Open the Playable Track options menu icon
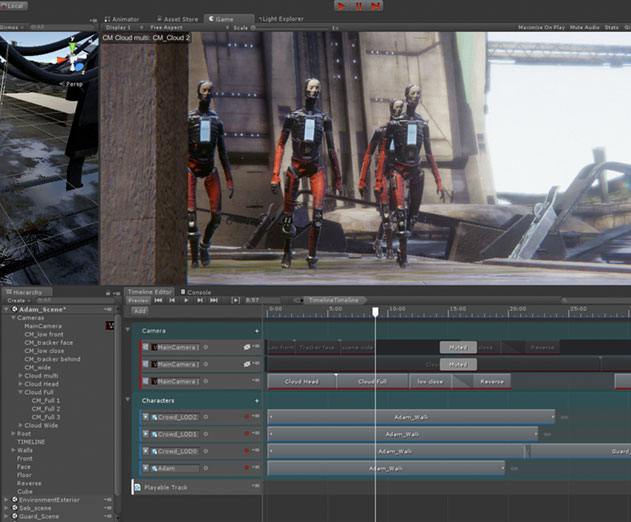This screenshot has width=631, height=522. (256, 486)
